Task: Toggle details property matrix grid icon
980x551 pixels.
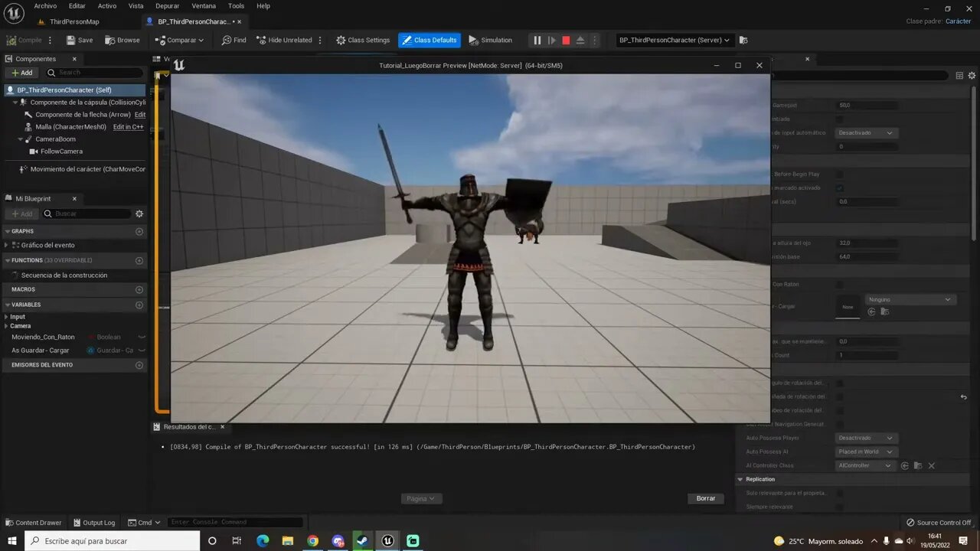Action: (x=959, y=75)
